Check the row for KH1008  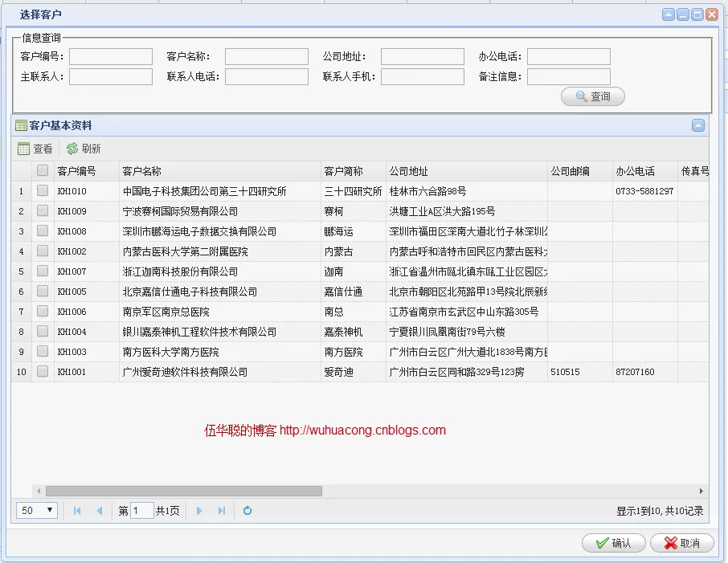click(43, 231)
